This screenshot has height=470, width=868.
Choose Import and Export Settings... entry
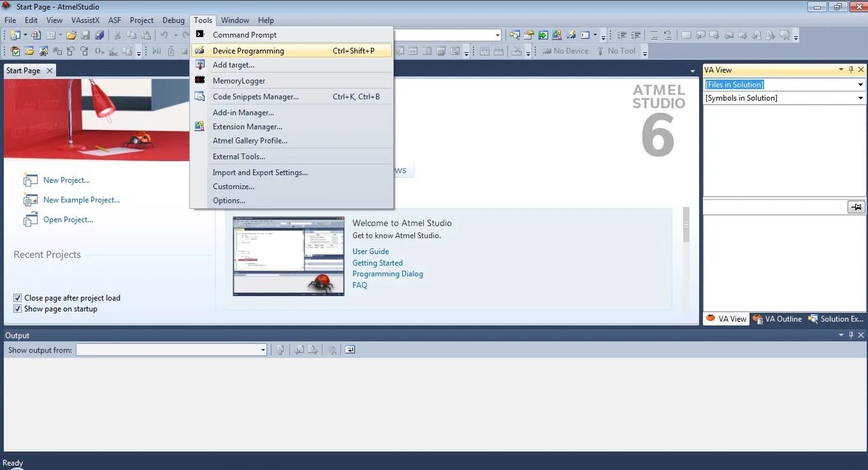point(292,172)
